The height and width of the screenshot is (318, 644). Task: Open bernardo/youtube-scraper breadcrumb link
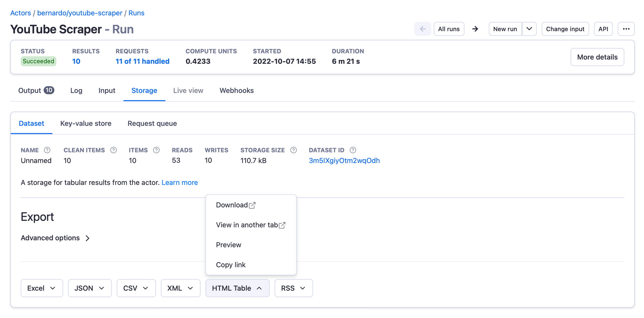80,13
